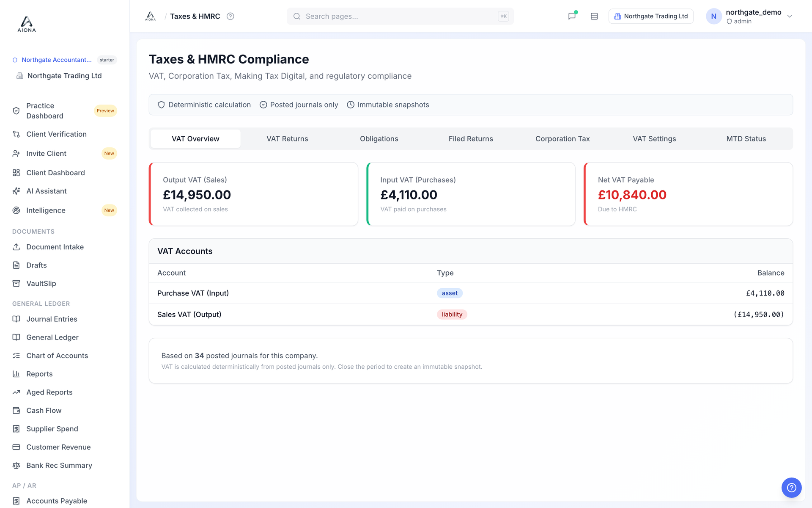Click the VaultSlip archive icon

16,284
